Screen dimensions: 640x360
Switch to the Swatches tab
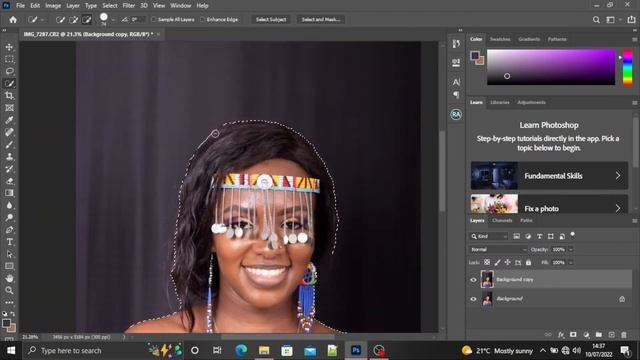(500, 39)
